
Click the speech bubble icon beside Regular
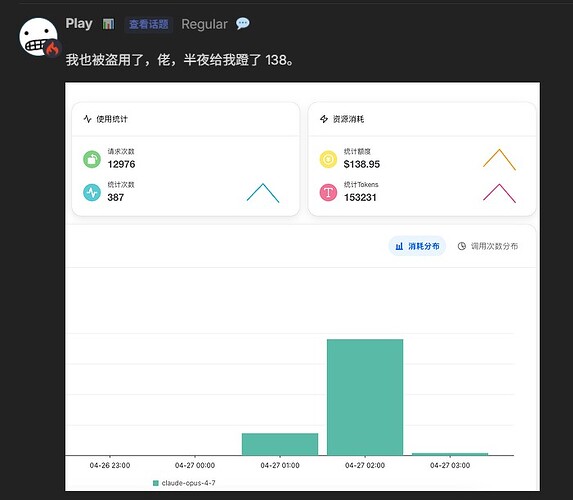[x=243, y=24]
